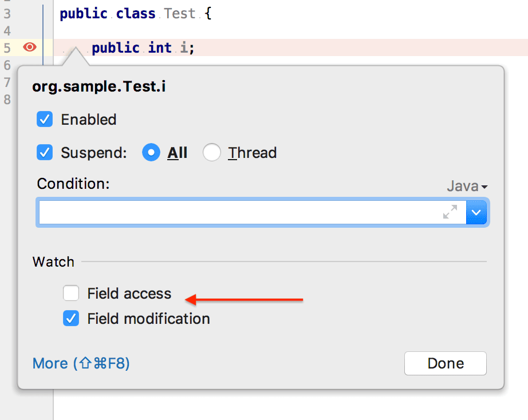Click the Done button

point(445,363)
